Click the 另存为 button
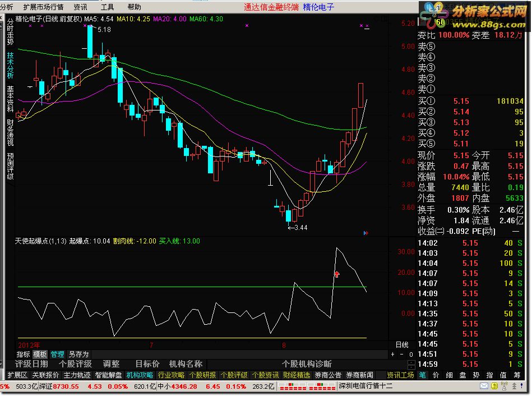The image size is (532, 396). (78, 354)
